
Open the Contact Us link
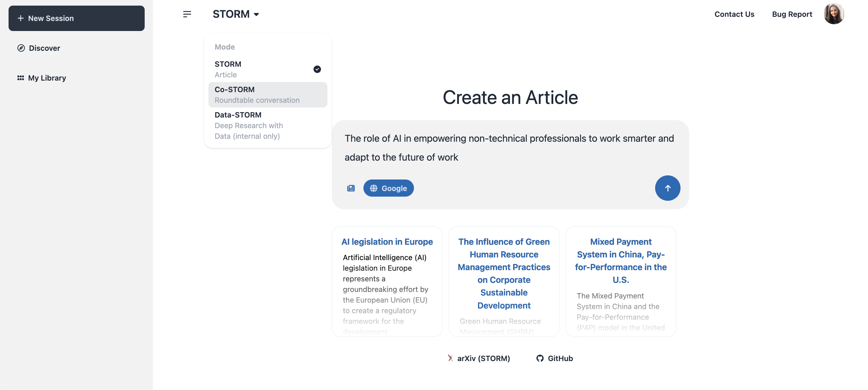tap(734, 14)
